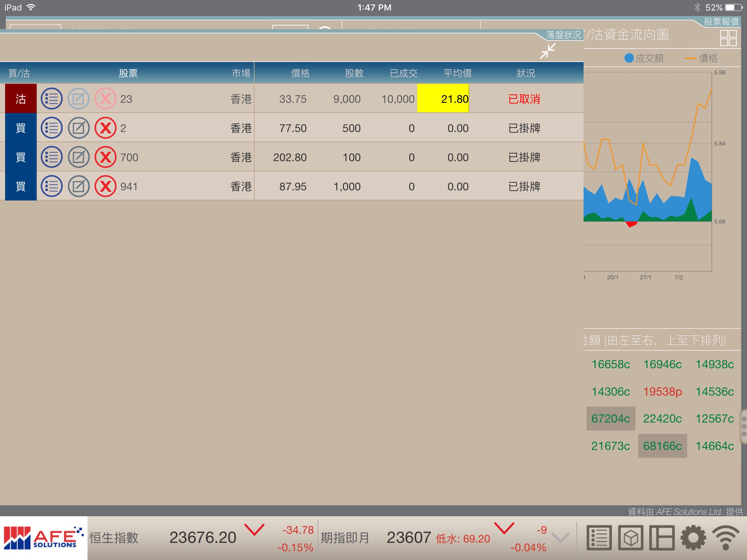Tap the 恒生指數 value 23676.20
Image resolution: width=747 pixels, height=560 pixels.
[203, 538]
